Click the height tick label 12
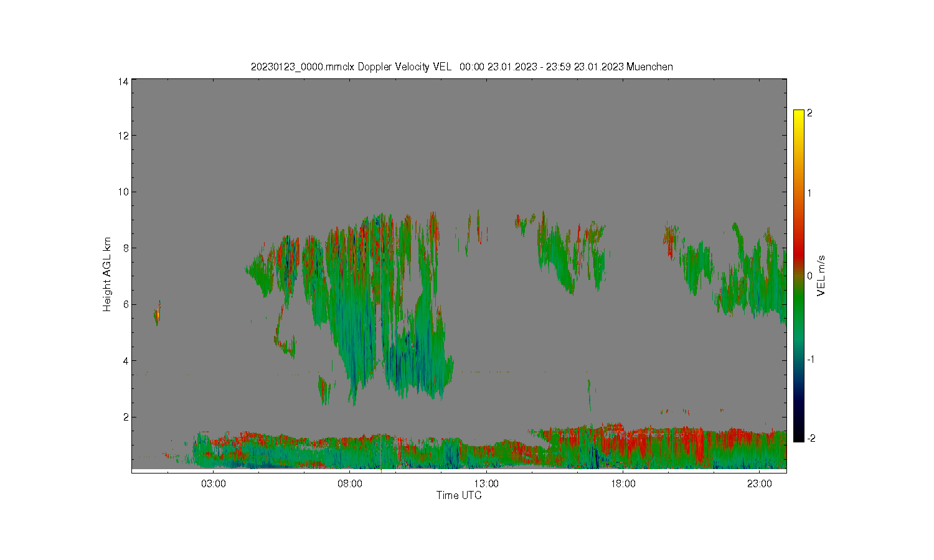 pyautogui.click(x=123, y=136)
